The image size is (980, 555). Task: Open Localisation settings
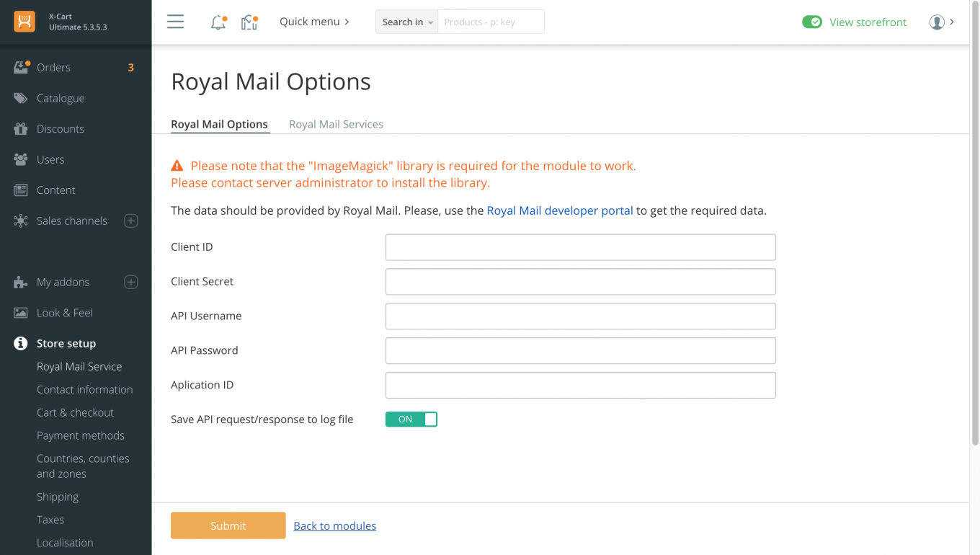(x=65, y=543)
